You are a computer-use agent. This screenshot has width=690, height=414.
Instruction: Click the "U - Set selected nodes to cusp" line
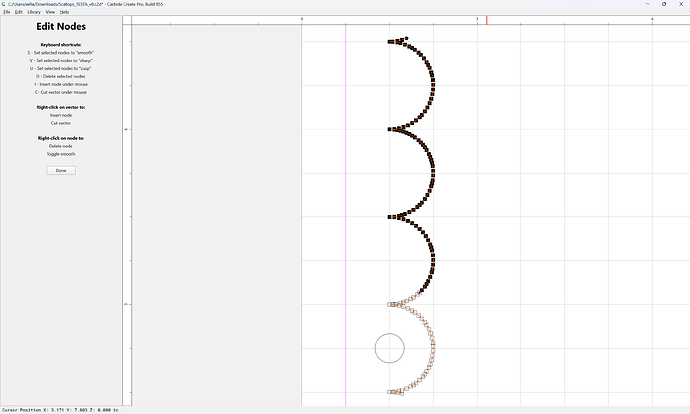tap(61, 69)
